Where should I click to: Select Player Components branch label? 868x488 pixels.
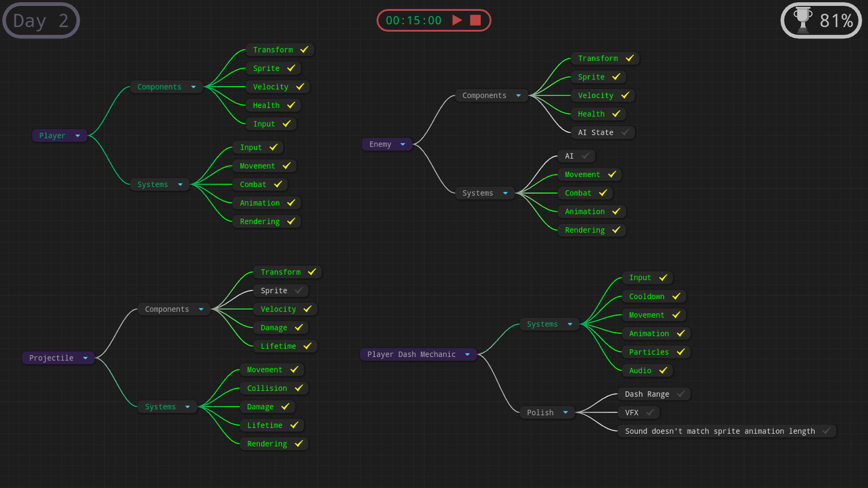[159, 87]
